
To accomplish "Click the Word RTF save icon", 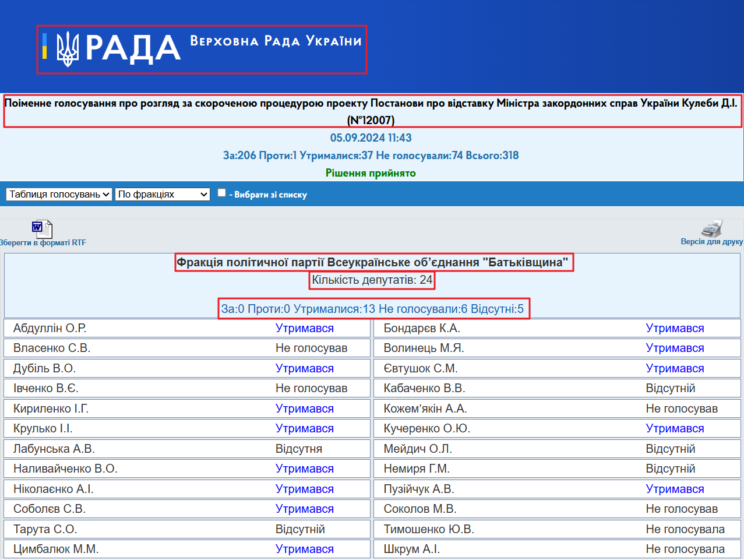I will [42, 229].
